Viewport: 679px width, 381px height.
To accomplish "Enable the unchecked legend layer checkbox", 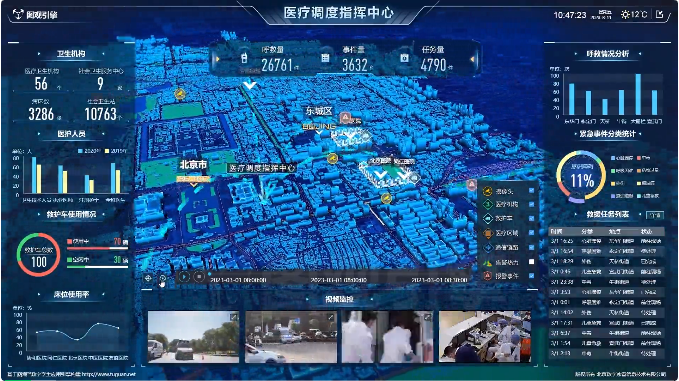I will click(531, 262).
